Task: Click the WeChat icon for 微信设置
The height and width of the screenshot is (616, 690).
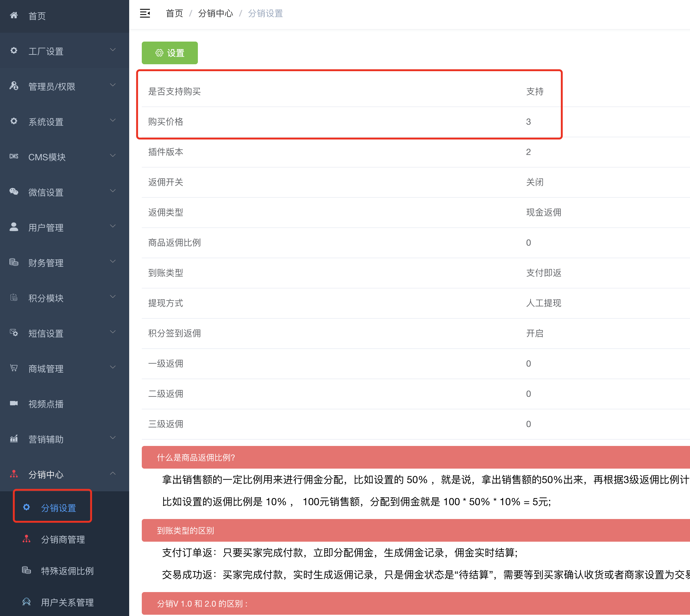Action: [x=14, y=192]
